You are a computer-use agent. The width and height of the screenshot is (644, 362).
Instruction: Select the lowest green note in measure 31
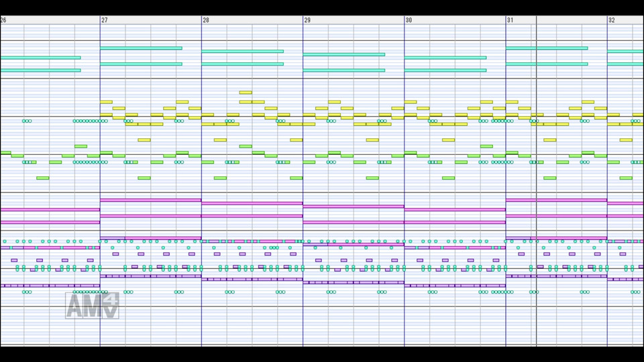click(x=550, y=178)
